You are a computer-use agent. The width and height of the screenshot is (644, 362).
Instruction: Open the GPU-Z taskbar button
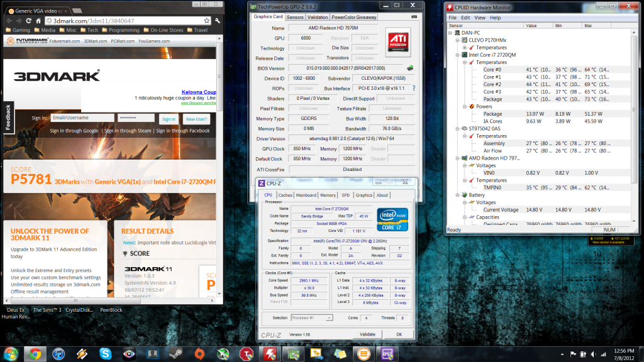pyautogui.click(x=293, y=354)
